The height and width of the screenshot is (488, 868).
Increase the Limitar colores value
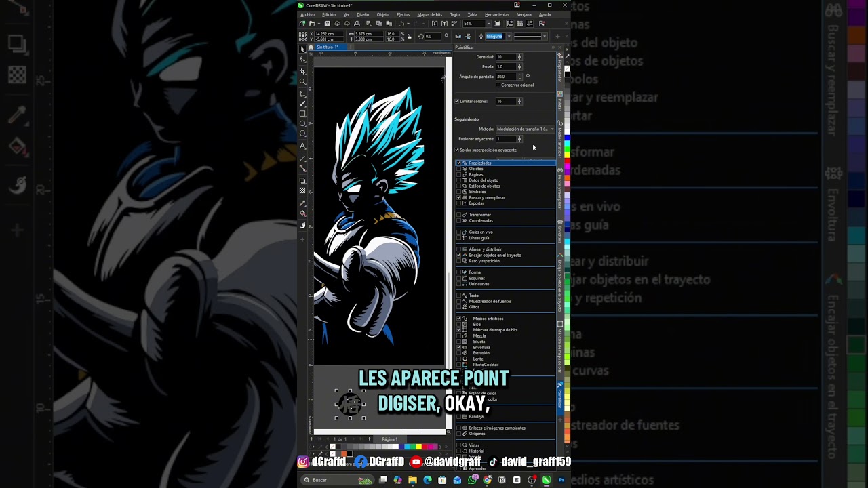[x=519, y=101]
